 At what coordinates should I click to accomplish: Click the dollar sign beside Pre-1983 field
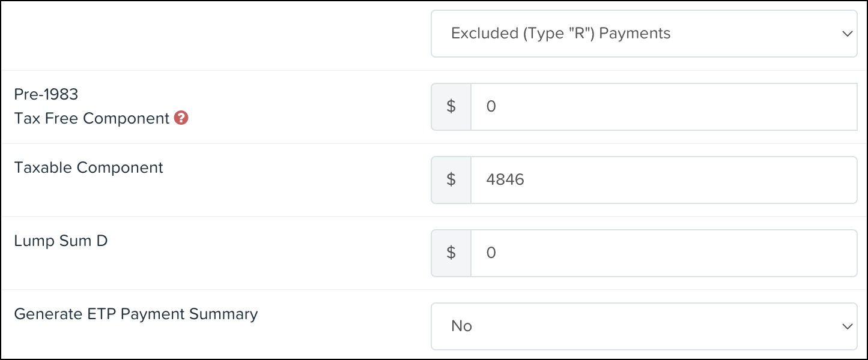pyautogui.click(x=451, y=107)
